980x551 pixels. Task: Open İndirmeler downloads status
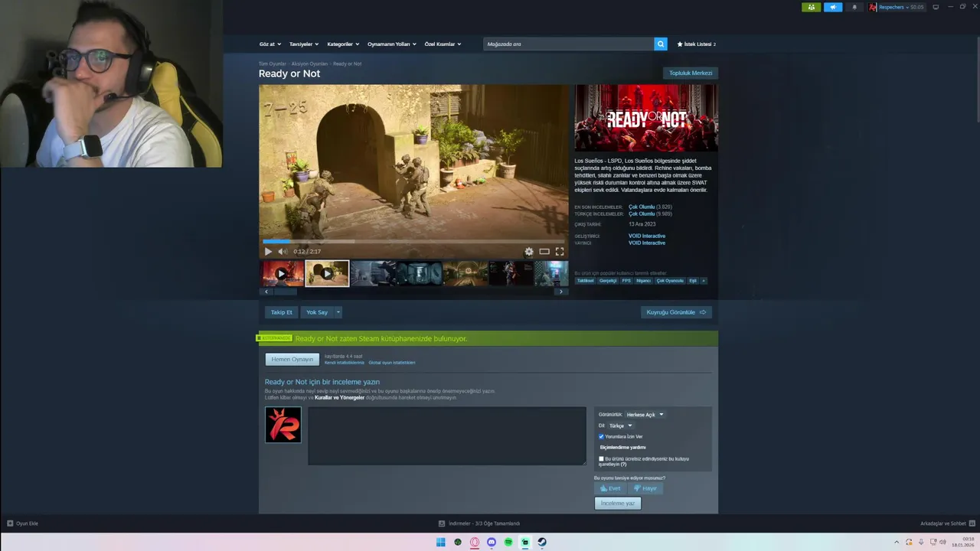479,523
